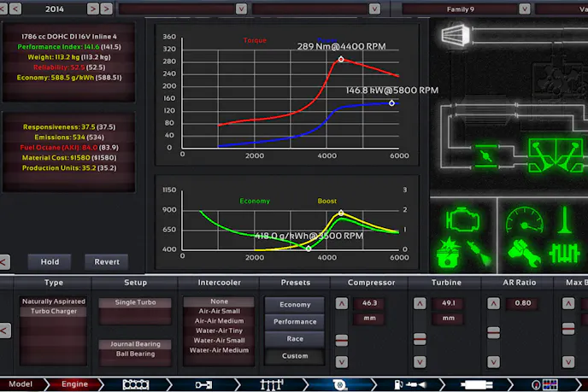The image size is (588, 392).
Task: Select Naturally Aspirated aspiration type
Action: click(53, 301)
